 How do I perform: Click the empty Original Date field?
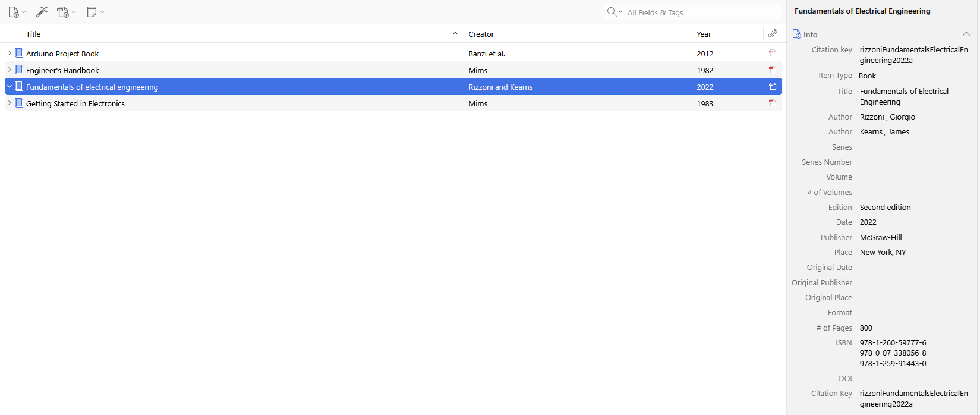click(914, 268)
